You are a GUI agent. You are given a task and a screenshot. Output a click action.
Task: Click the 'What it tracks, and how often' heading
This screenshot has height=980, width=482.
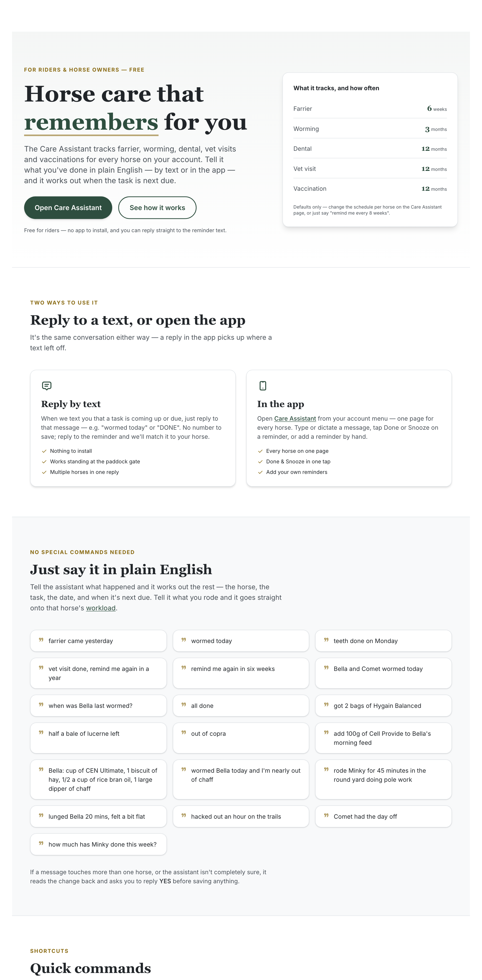click(336, 88)
